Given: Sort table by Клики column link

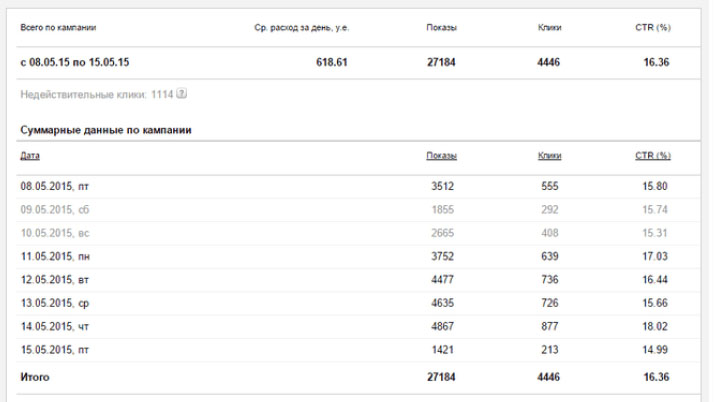Looking at the screenshot, I should (549, 156).
